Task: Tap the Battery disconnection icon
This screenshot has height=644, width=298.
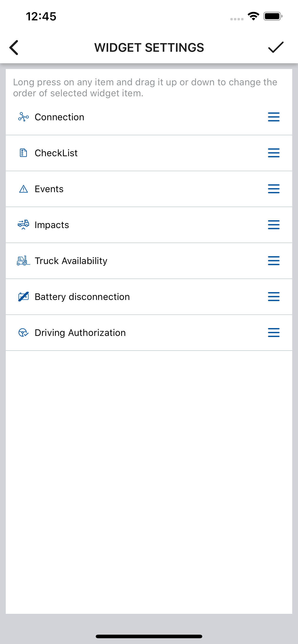Action: [24, 297]
